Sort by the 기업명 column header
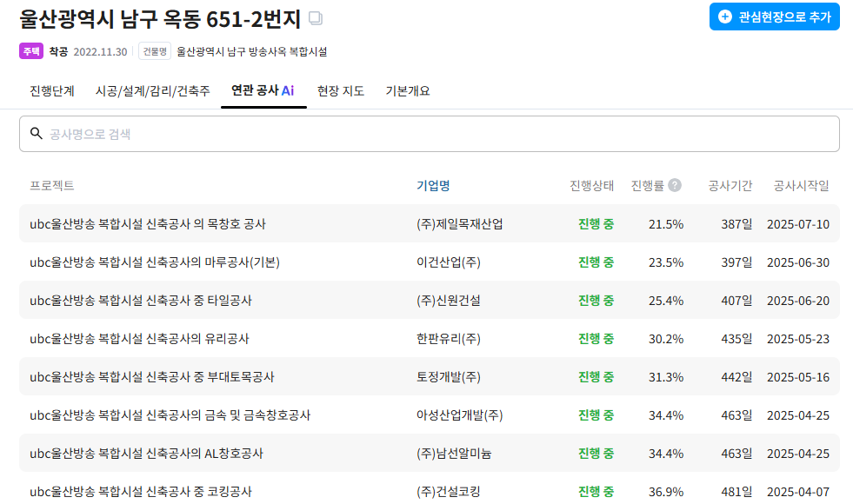The width and height of the screenshot is (853, 504). click(433, 185)
